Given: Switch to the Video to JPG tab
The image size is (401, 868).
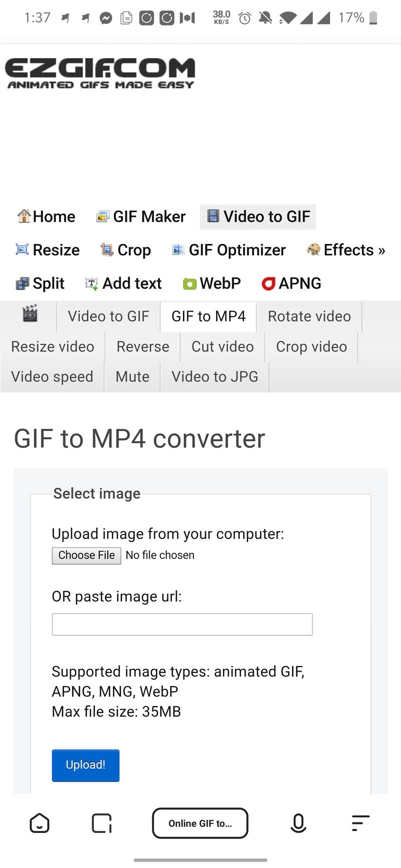Looking at the screenshot, I should point(215,377).
